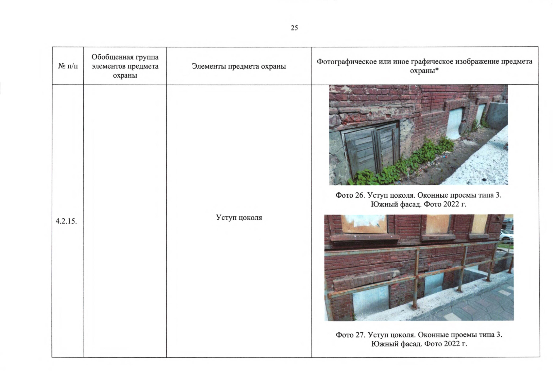
Task: Click the leftmost boarded-up window in photo 27
Action: tap(363, 224)
